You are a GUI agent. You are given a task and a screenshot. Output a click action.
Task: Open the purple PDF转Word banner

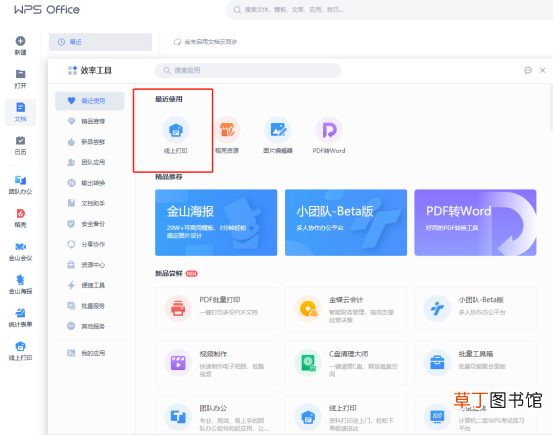(475, 223)
